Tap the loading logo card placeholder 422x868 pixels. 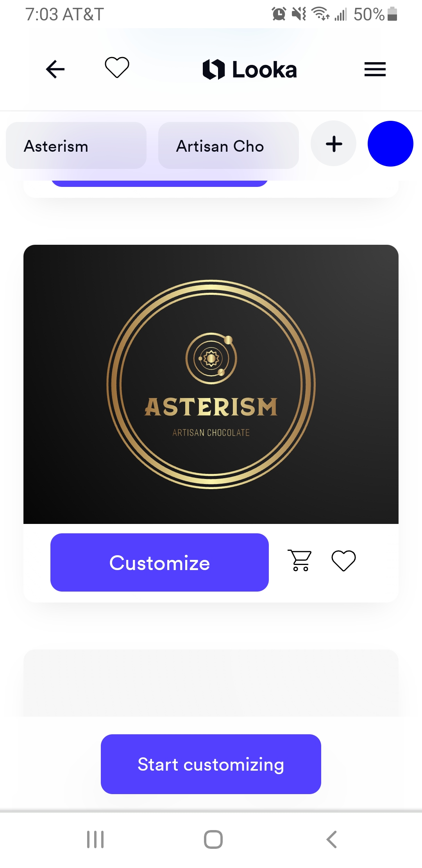pyautogui.click(x=211, y=683)
